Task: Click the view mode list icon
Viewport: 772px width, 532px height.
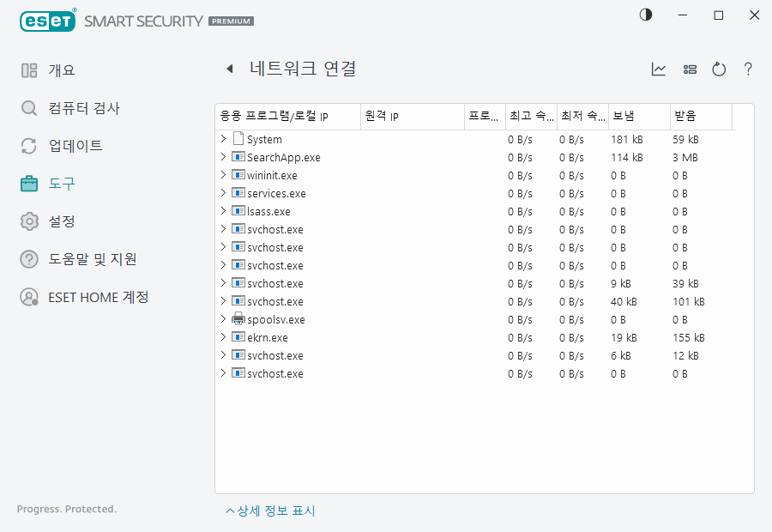Action: click(690, 70)
